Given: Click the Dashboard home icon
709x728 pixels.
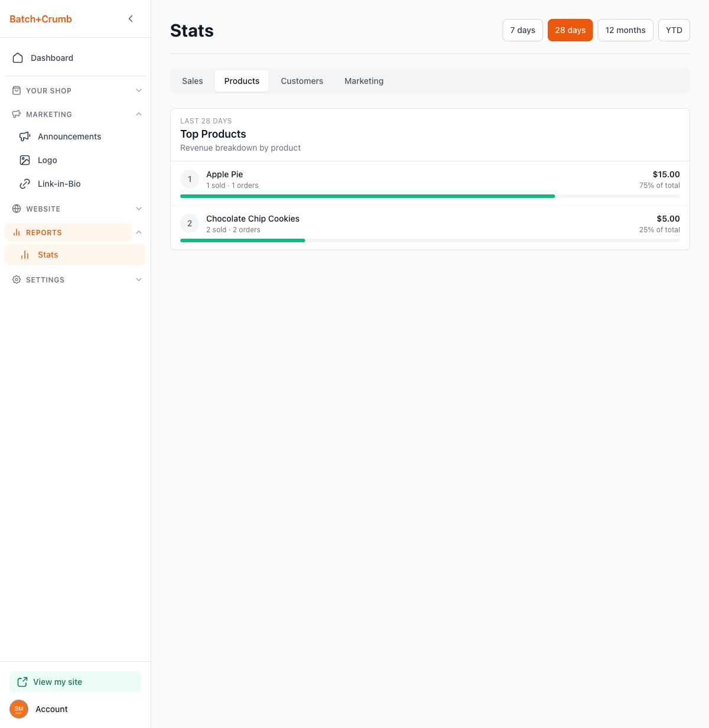Looking at the screenshot, I should click(18, 58).
